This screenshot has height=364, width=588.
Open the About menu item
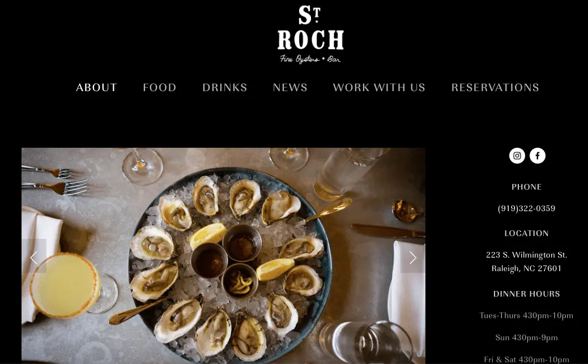click(x=96, y=87)
